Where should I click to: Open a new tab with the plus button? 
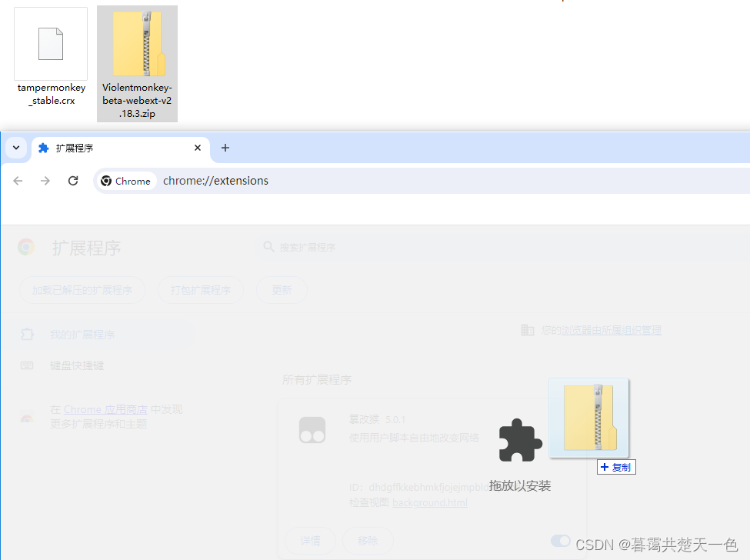tap(225, 148)
